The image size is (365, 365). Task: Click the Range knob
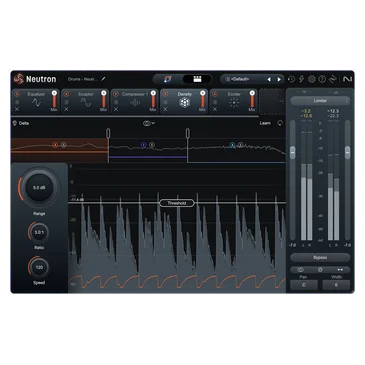39,188
